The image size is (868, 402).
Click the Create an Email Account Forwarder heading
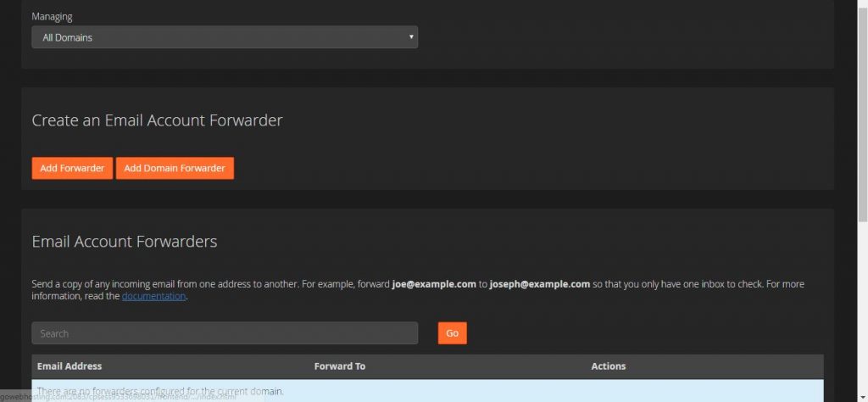pyautogui.click(x=157, y=120)
